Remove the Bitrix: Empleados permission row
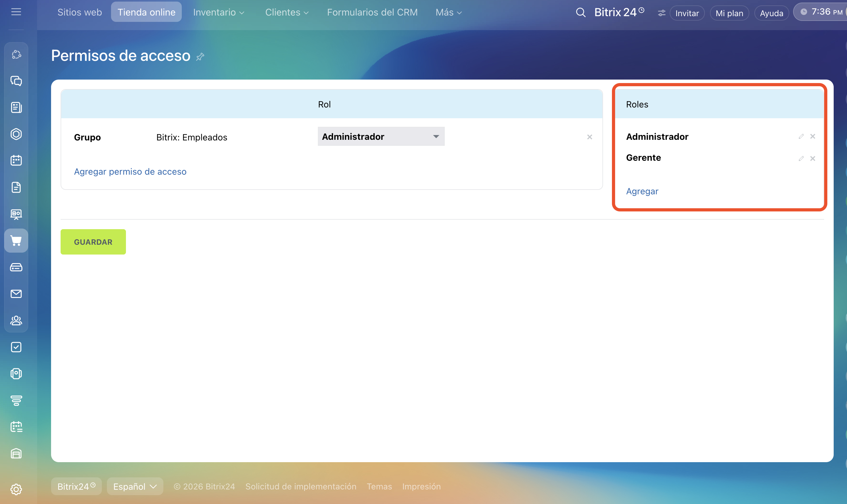 589,137
